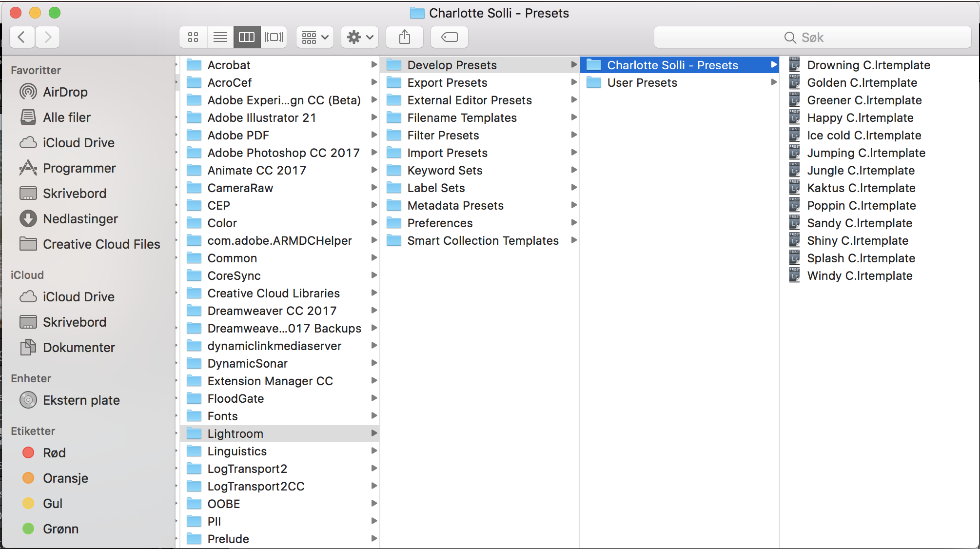
Task: Select Charlotte Solli - Presets folder
Action: (680, 65)
